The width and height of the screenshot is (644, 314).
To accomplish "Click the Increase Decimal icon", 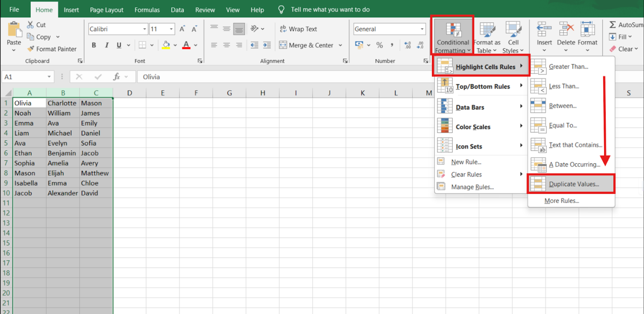I will 407,45.
